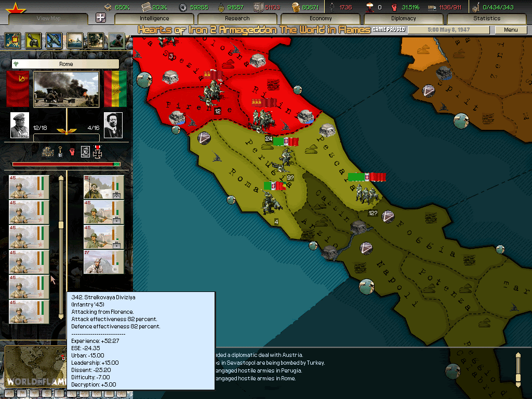Screen dimensions: 532x399
Task: Select the first Soviet infantry division card
Action: [x=29, y=187]
